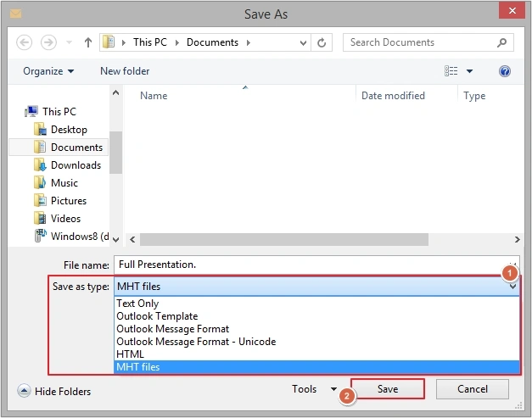Click the Desktop folder icon

pyautogui.click(x=40, y=129)
